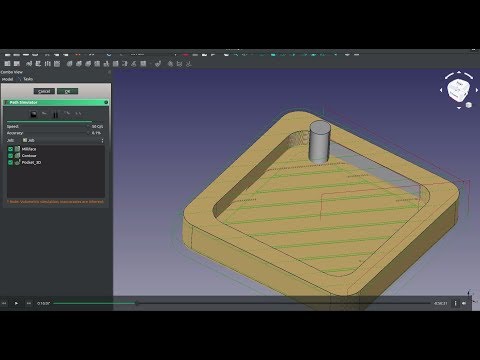This screenshot has height=360, width=480.
Task: Select the MillFace row label
Action: pos(29,149)
